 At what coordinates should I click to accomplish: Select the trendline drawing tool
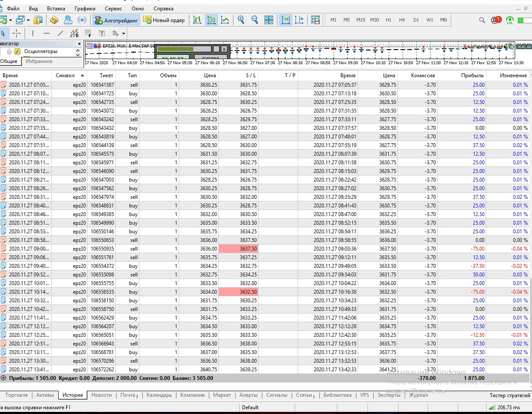tap(60, 33)
